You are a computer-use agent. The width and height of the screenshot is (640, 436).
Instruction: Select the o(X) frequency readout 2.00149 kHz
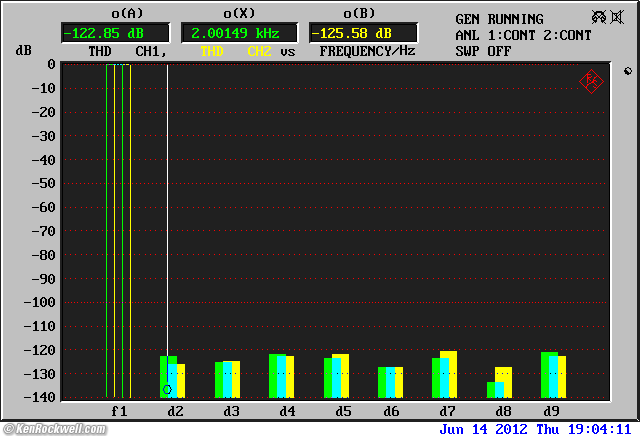(x=238, y=33)
